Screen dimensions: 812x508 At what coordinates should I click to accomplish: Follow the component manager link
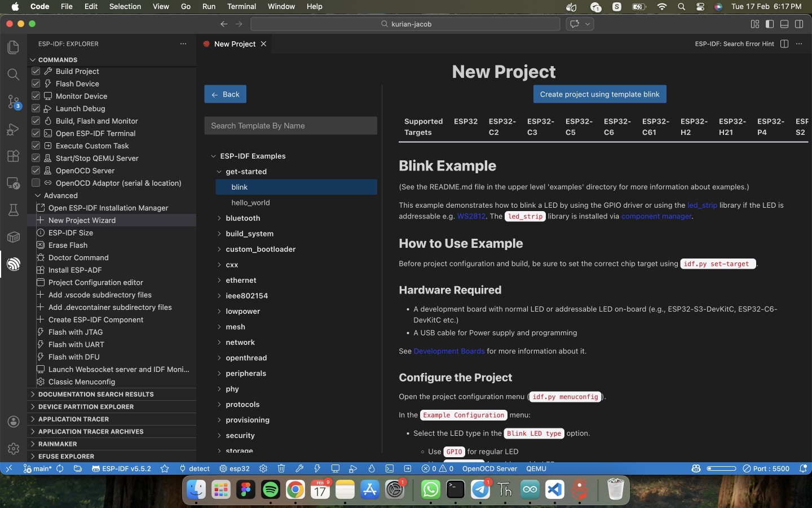tap(656, 216)
